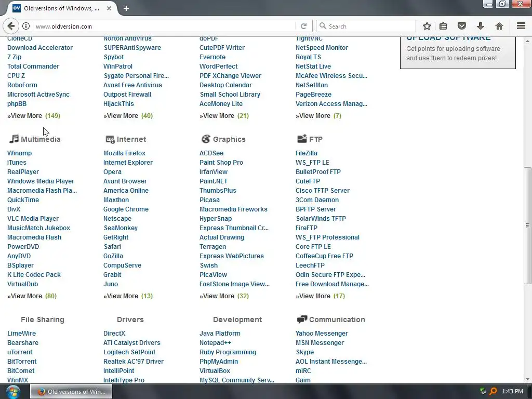Open the Firefox hamburger menu
Screen dimensions: 532x399
click(521, 26)
